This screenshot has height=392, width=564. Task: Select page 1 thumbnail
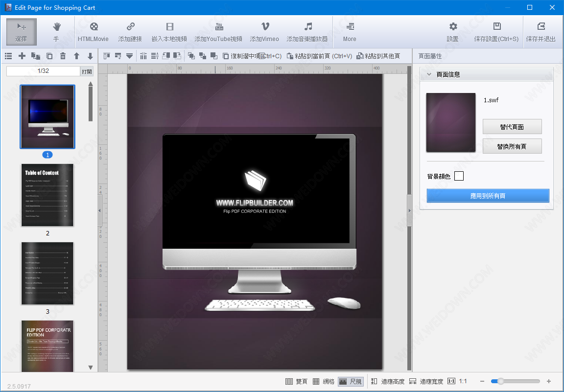[x=47, y=117]
